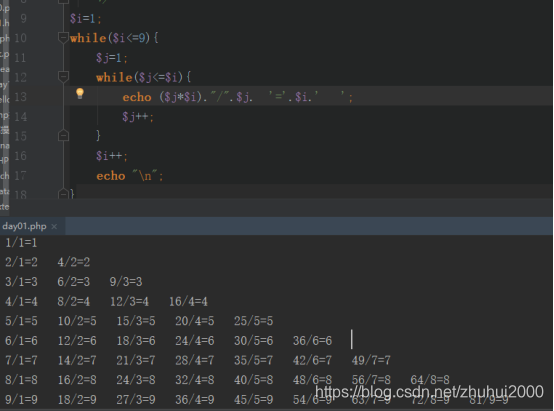Click the '$j=1;' code line
The height and width of the screenshot is (411, 554).
tap(112, 58)
